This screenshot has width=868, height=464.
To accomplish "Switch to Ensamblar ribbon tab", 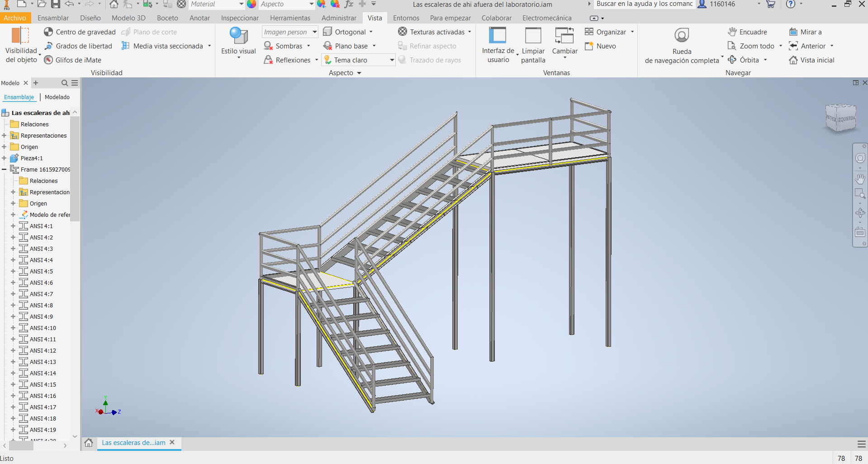I will 53,18.
